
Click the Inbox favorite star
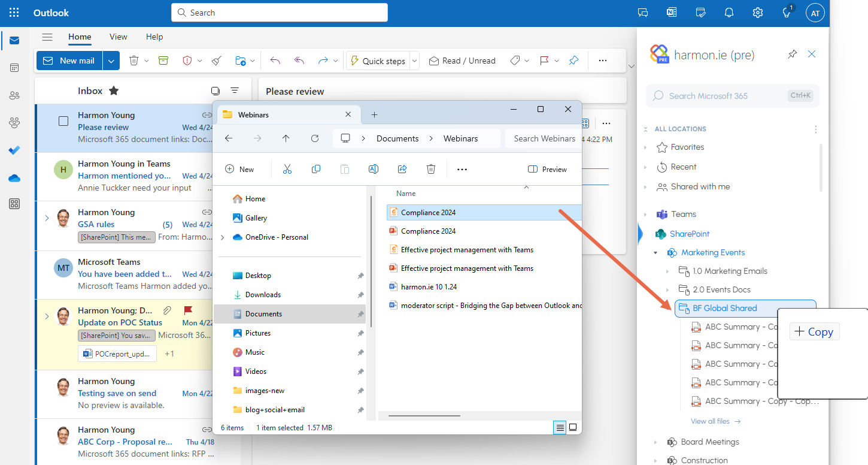[x=114, y=91]
